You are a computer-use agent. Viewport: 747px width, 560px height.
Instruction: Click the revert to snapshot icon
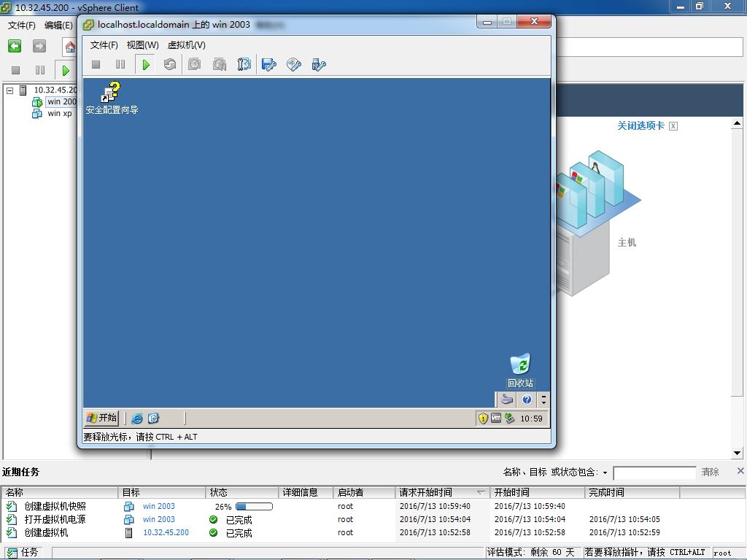219,64
